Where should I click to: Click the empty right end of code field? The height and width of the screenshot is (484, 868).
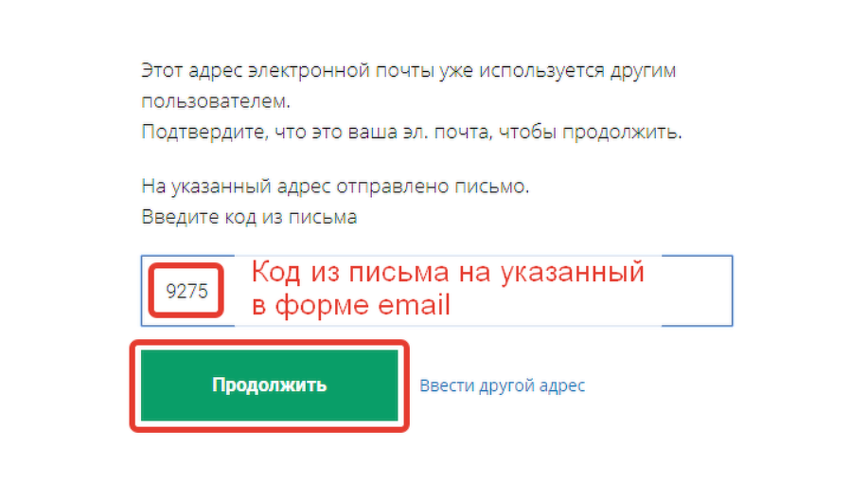[x=697, y=291]
